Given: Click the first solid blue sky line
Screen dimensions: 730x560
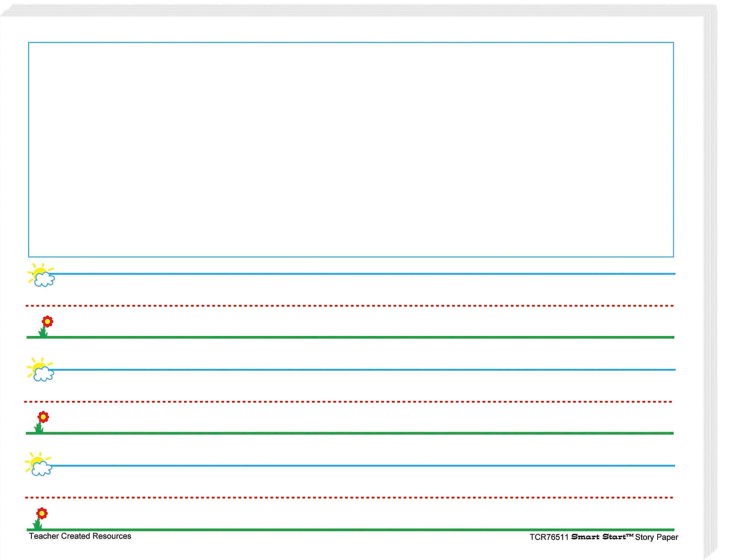Looking at the screenshot, I should click(358, 274).
